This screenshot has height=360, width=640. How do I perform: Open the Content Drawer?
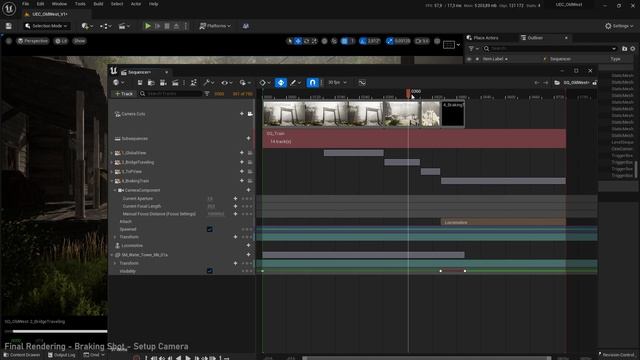pyautogui.click(x=22, y=355)
